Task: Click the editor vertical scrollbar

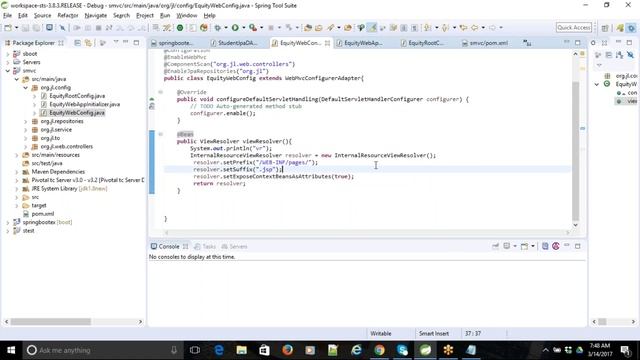Action: click(576, 151)
